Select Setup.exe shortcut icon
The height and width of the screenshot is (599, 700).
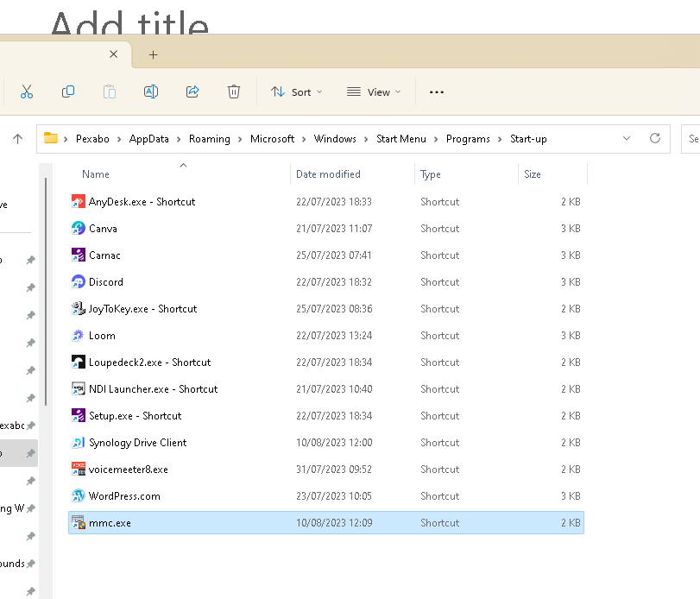(79, 416)
